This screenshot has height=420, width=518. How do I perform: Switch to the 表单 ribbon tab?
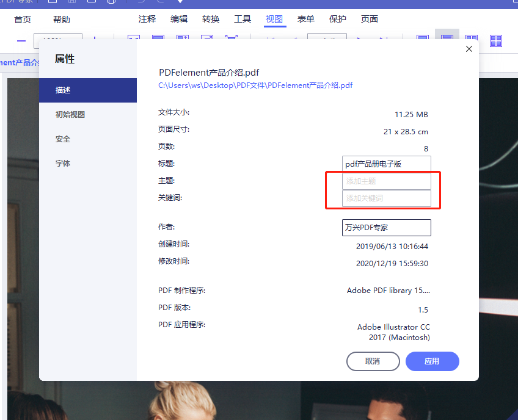pyautogui.click(x=305, y=19)
